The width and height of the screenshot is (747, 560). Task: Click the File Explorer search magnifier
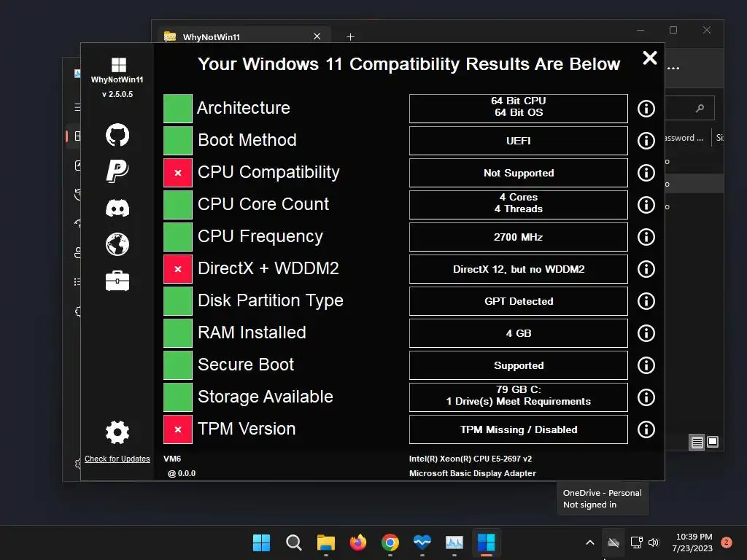700,109
